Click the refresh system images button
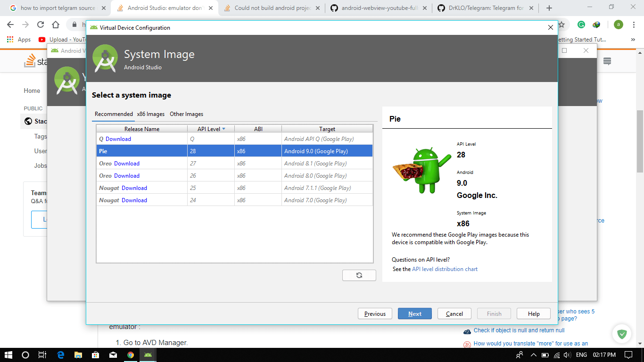This screenshot has height=362, width=644. 359,275
